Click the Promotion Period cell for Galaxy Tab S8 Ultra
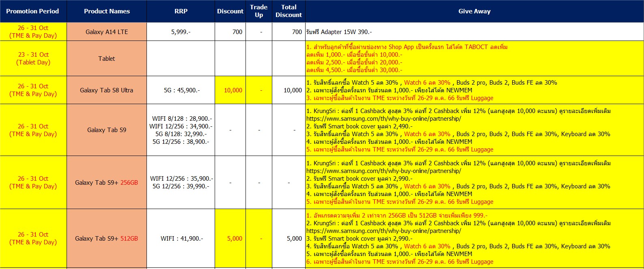Image resolution: width=644 pixels, height=269 pixels. point(33,90)
